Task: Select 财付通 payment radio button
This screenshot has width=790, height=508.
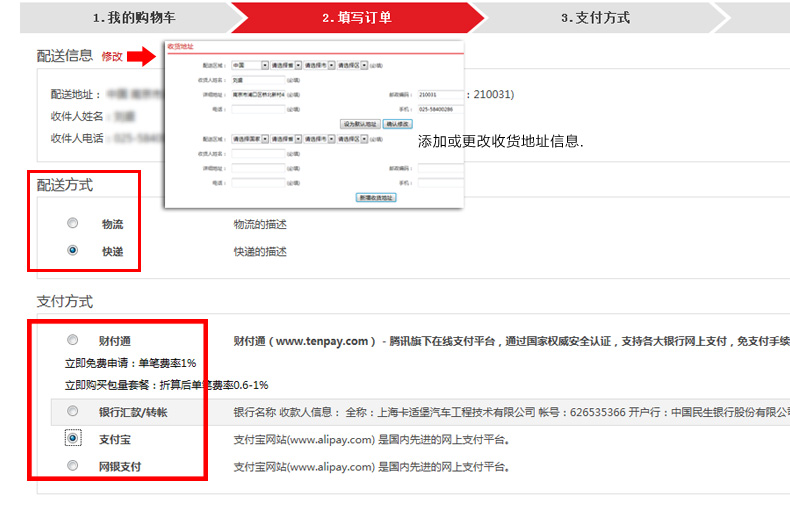Action: [x=73, y=340]
